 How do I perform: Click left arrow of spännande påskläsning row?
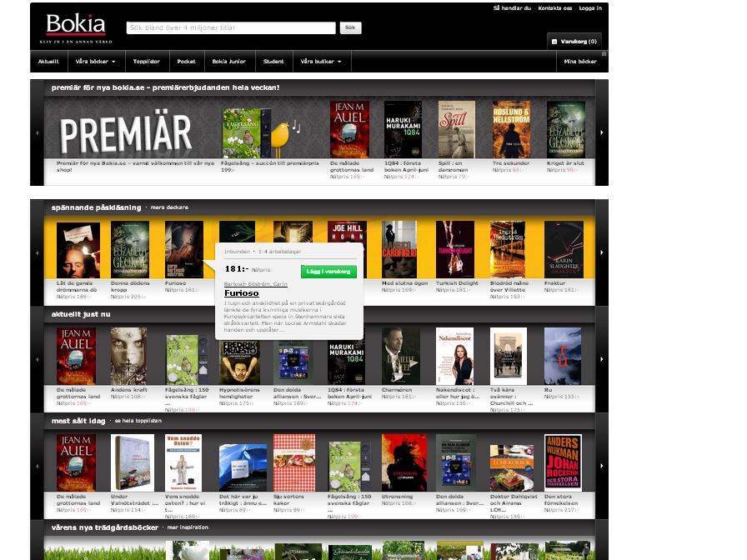click(37, 253)
